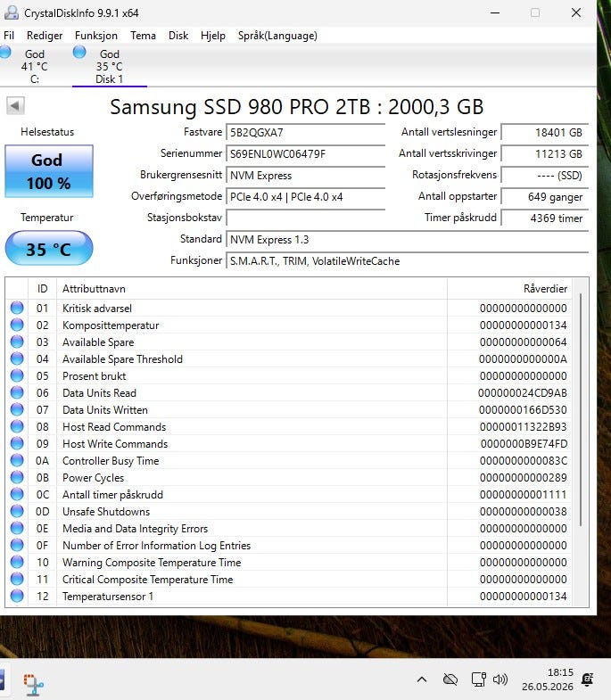Viewport: 611px width, 700px height.
Task: Click the volume speaker tray icon
Action: 500,679
